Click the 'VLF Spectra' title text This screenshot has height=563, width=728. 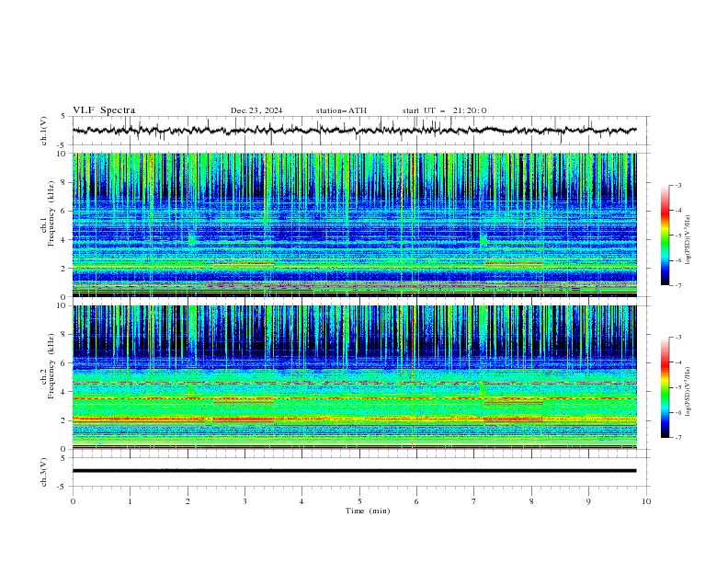(104, 110)
